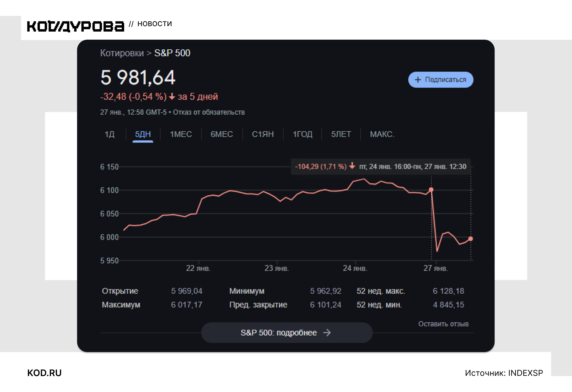Viewport: 572px width, 392px height.
Task: Click the change text -32,48 (-0,54 %)
Action: (133, 97)
